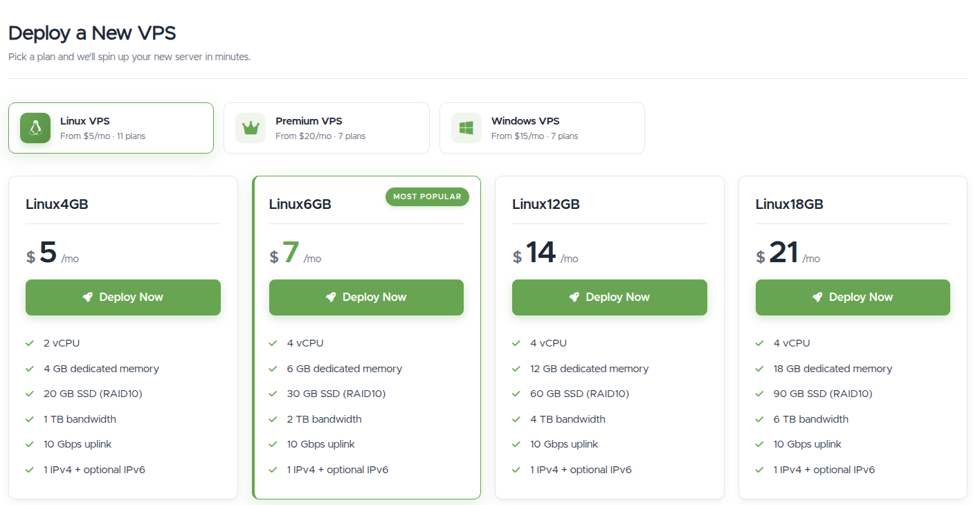This screenshot has width=980, height=505.
Task: Switch to the Premium VPS tab
Action: click(327, 128)
